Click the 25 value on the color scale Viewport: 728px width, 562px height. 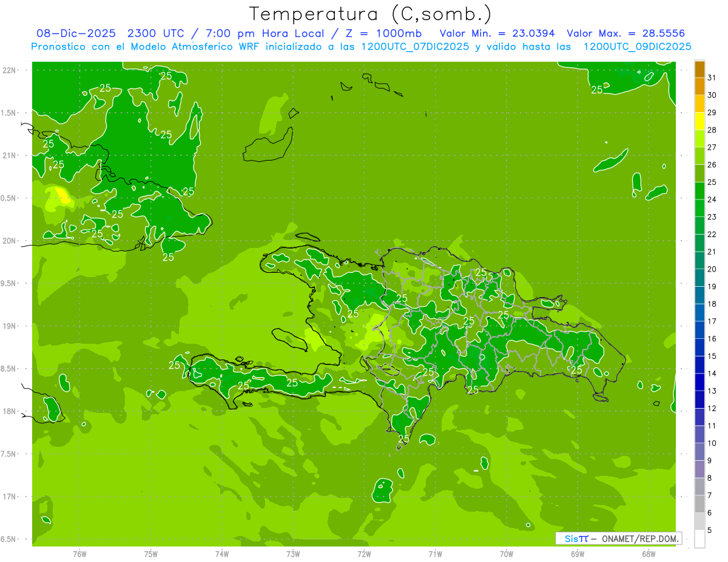tap(712, 182)
